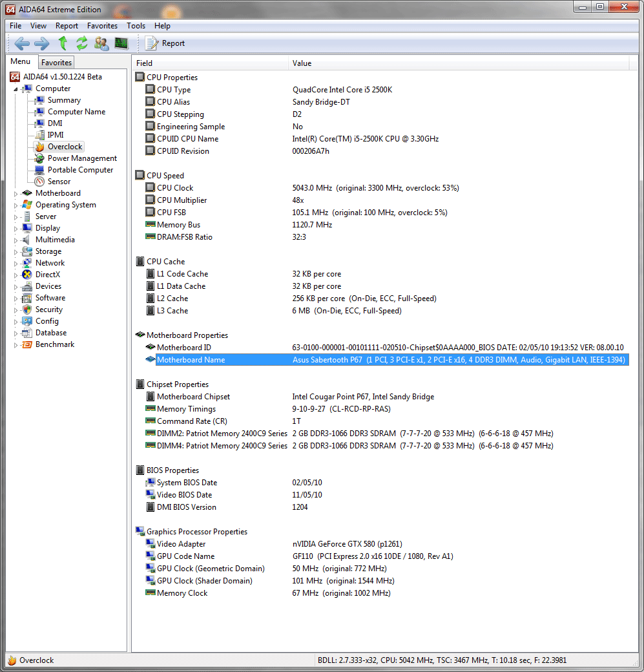The height and width of the screenshot is (672, 644).
Task: Click the Devices icon in tree
Action: pos(27,286)
